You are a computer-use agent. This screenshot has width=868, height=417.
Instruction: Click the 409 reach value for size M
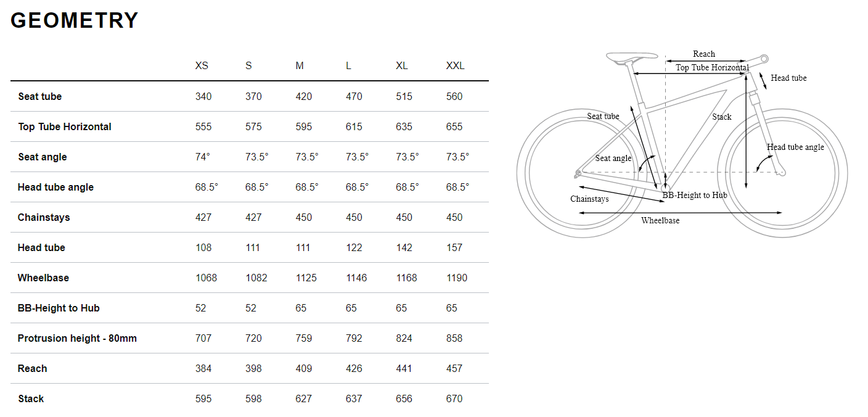click(x=303, y=368)
